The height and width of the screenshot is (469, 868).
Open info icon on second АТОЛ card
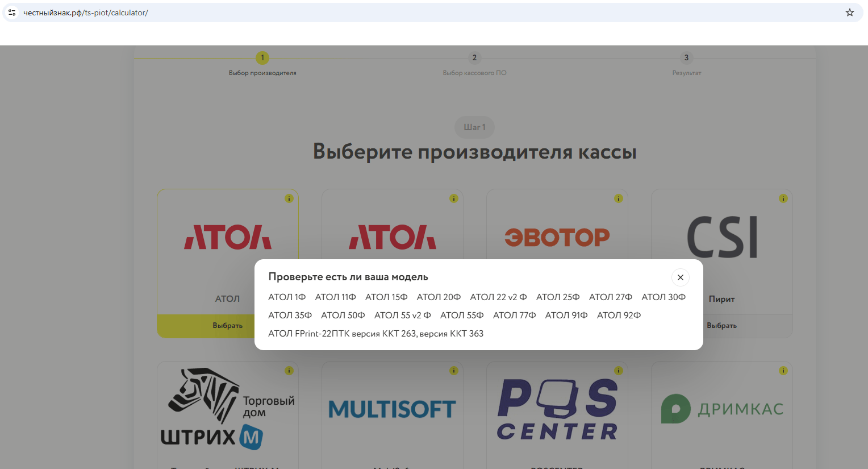click(x=454, y=198)
